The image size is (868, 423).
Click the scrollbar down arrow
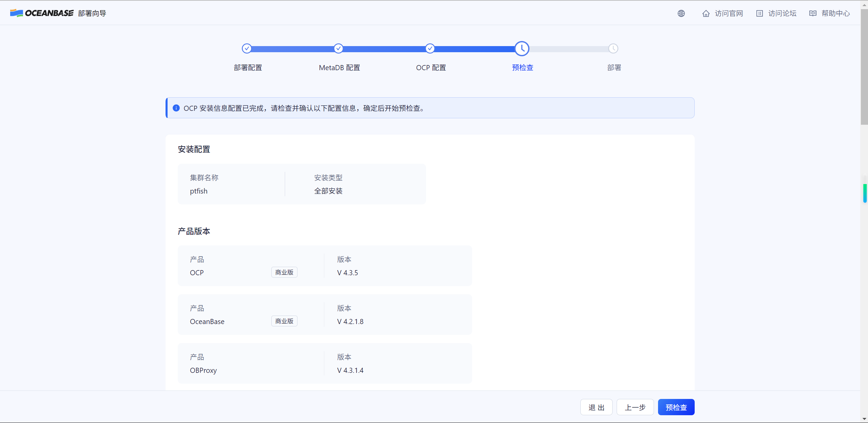(x=864, y=419)
